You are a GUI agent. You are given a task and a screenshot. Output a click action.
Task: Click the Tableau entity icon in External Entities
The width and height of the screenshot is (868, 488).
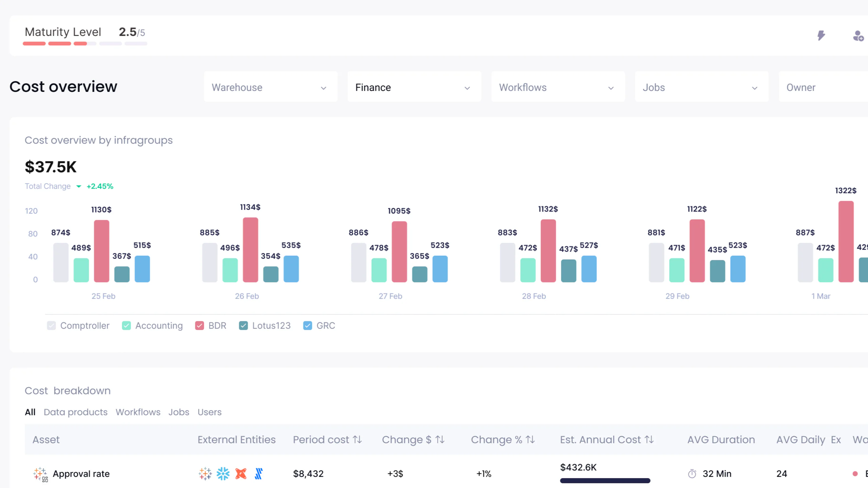point(205,473)
